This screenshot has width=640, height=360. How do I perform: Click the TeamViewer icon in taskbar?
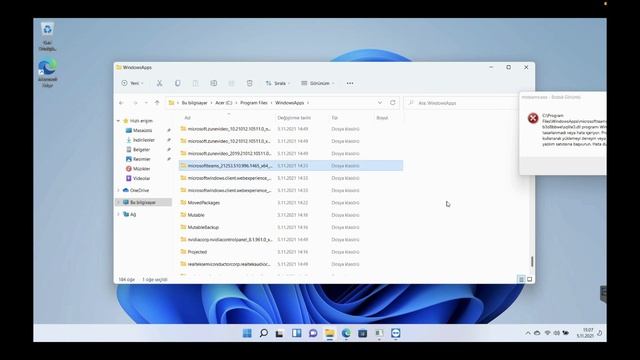pos(396,333)
